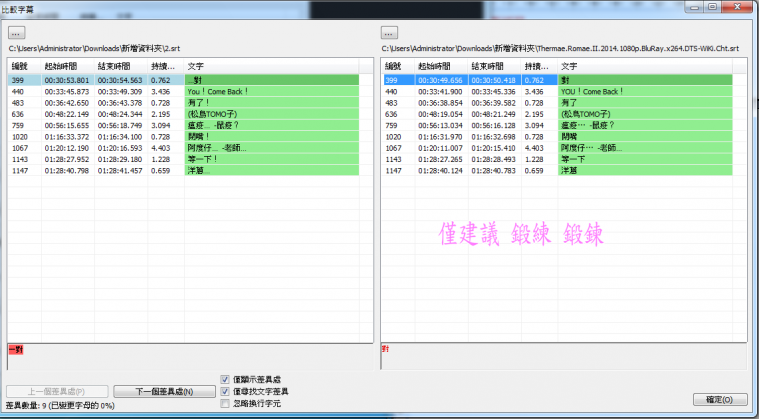Select left row 1147 starting 01:28:40.798
The image size is (759, 419).
(x=183, y=170)
